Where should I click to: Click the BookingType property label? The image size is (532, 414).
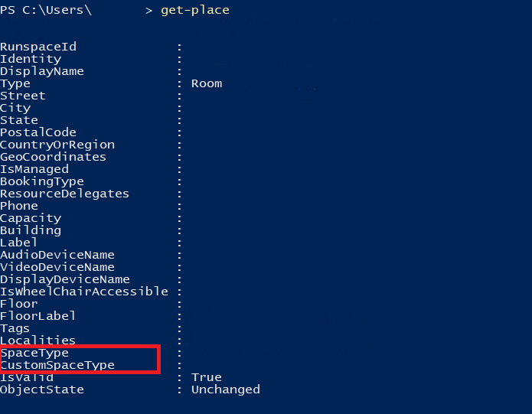click(42, 181)
